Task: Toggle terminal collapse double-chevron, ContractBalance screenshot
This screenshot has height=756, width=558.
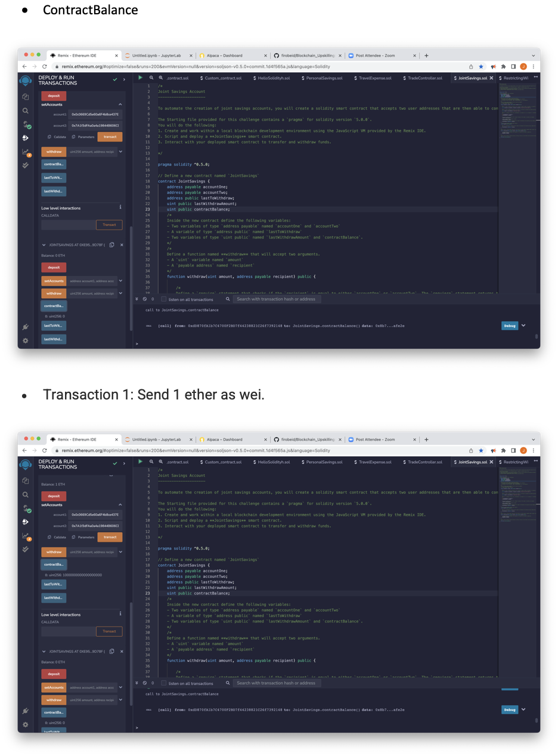Action: coord(137,299)
